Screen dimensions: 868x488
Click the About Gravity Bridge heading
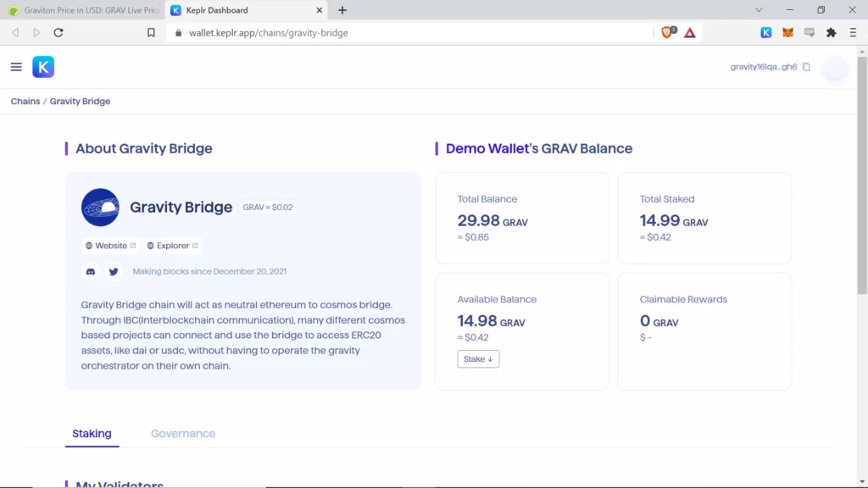pyautogui.click(x=144, y=148)
